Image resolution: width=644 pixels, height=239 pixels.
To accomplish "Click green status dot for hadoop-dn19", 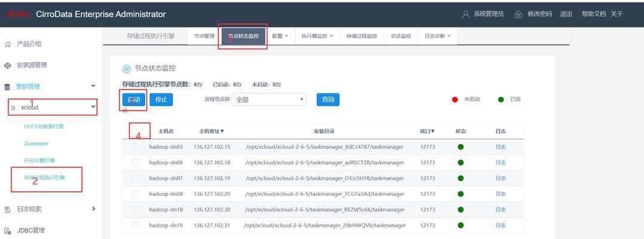I will 461,225.
